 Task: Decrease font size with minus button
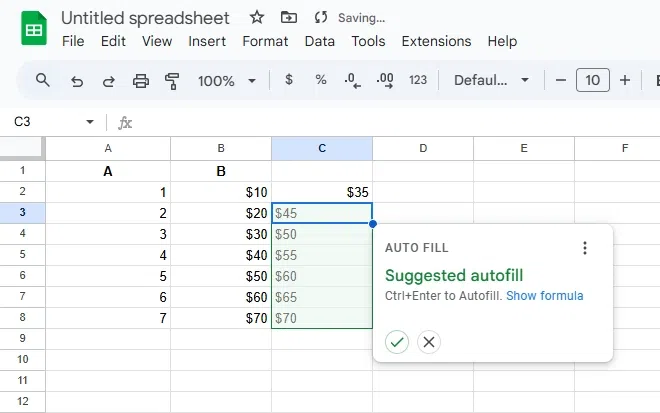coord(561,80)
